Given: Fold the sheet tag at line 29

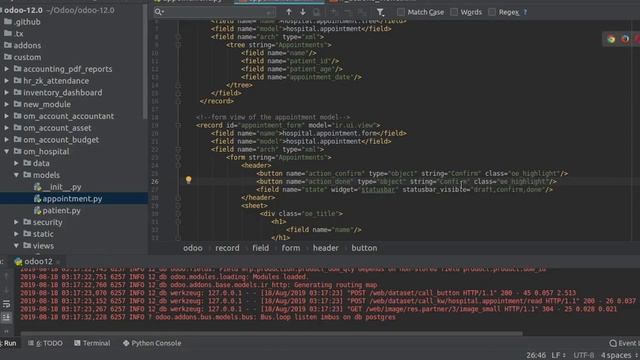Looking at the screenshot, I should (x=178, y=206).
